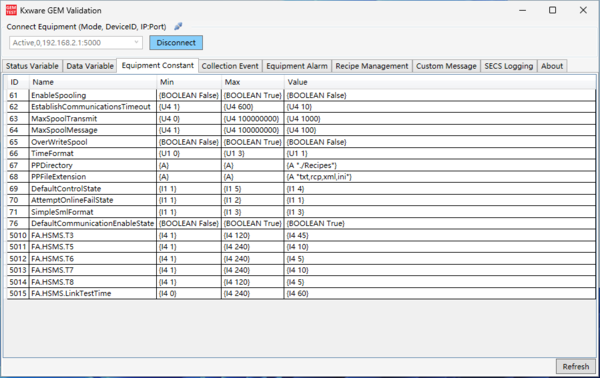The height and width of the screenshot is (378, 600).
Task: Click the ID cell 76
Action: point(18,223)
